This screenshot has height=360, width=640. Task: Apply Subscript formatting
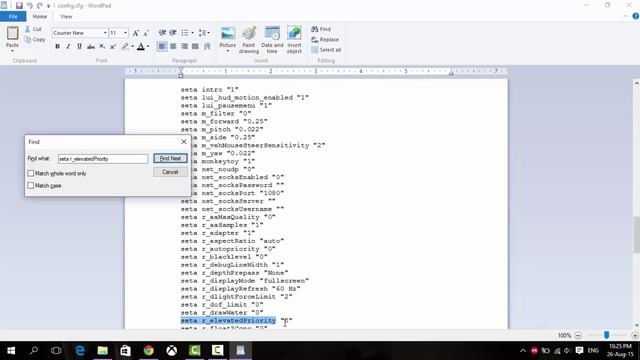click(x=102, y=47)
